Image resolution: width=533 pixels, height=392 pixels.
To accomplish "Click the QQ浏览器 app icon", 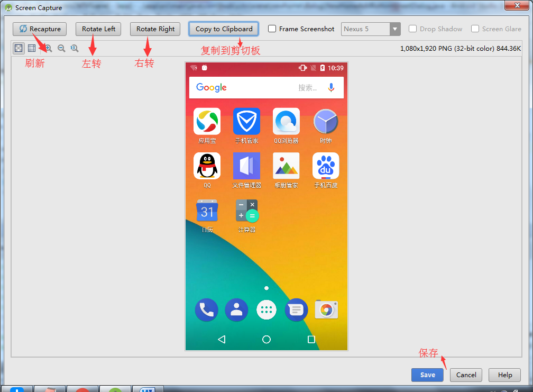I will click(x=286, y=121).
